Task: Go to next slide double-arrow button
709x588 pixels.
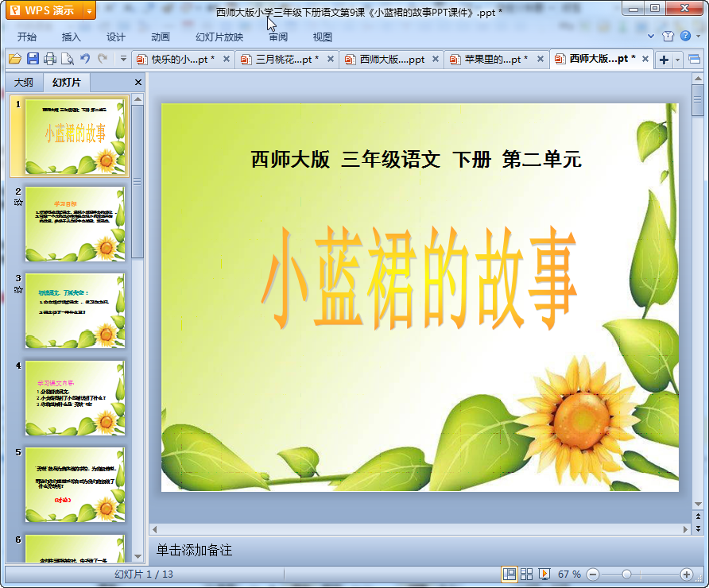Action: (698, 528)
